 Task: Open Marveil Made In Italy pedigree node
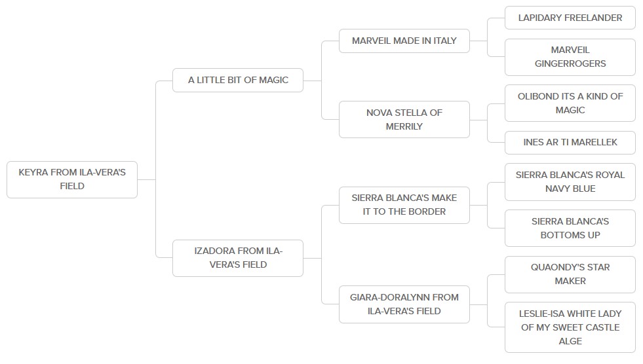404,41
